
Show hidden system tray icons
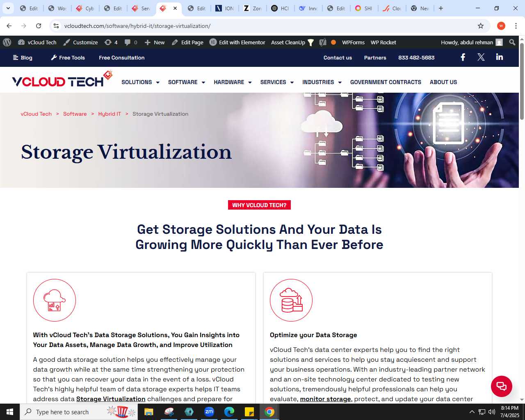[472, 412]
